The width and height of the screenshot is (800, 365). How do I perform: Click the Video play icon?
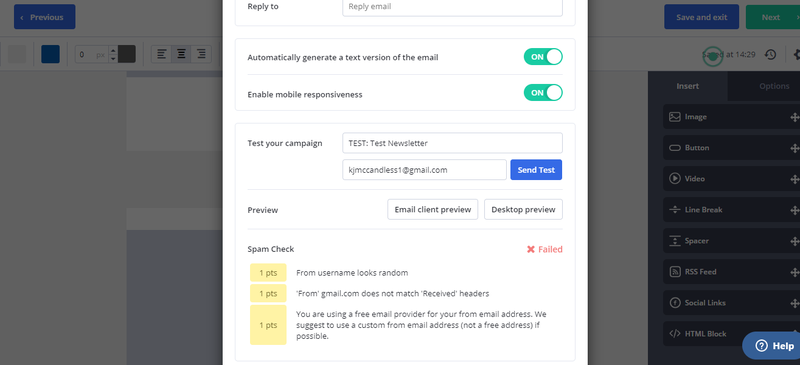(674, 179)
